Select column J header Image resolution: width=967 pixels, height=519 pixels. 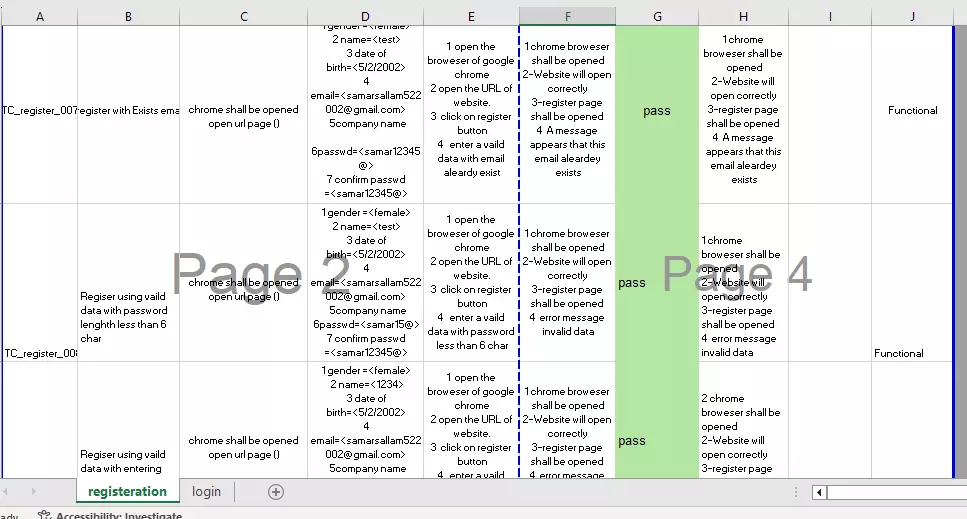coord(911,17)
